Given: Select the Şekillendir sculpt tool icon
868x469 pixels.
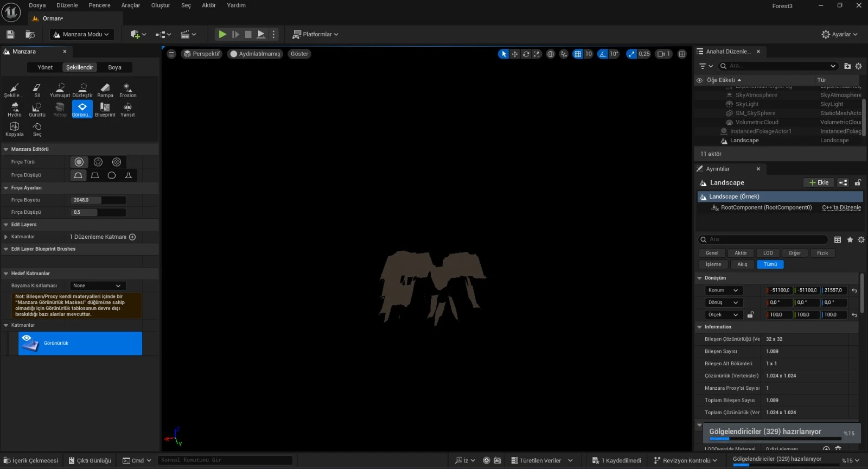Looking at the screenshot, I should pos(14,90).
